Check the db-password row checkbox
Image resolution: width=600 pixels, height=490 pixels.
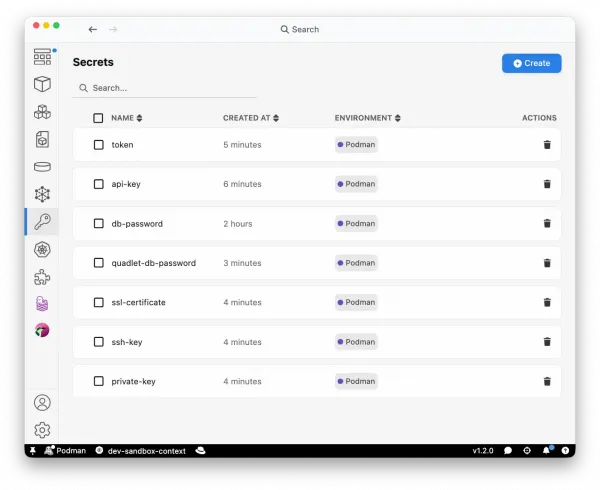point(99,223)
